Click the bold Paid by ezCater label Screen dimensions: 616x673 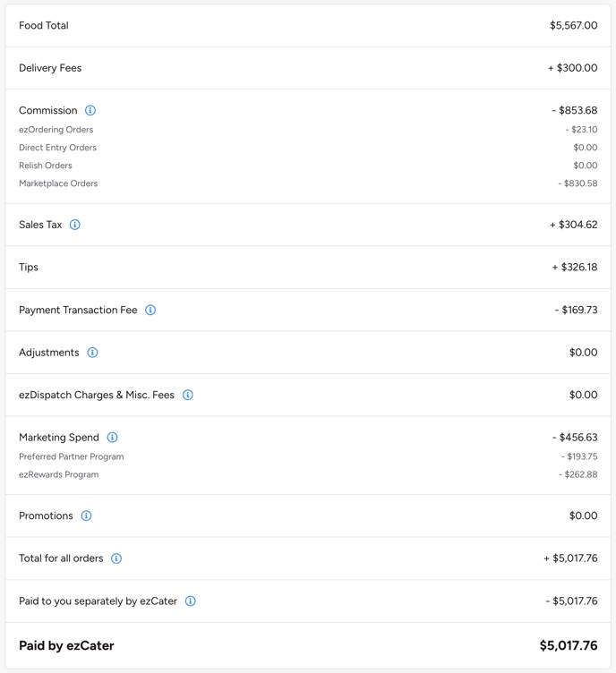(66, 645)
